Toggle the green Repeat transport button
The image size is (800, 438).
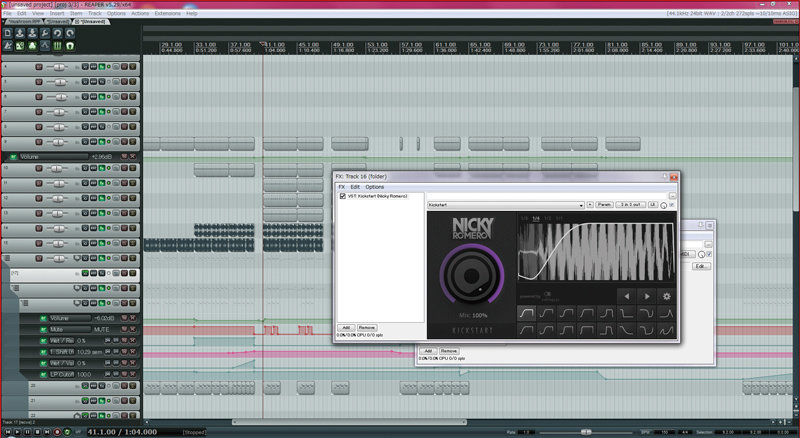[x=67, y=432]
